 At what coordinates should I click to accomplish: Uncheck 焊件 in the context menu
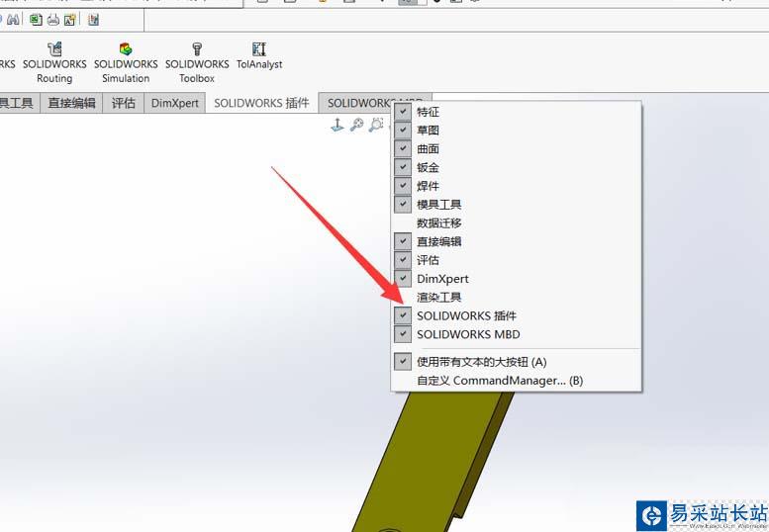516,186
